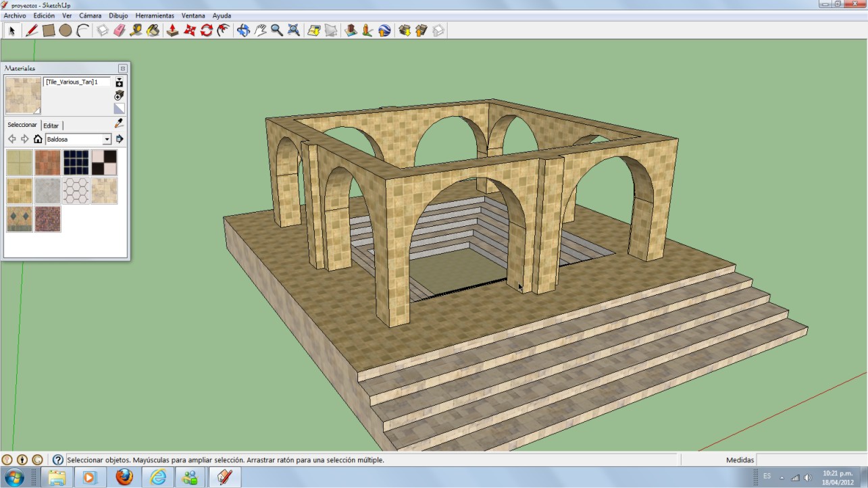Go to materials home "In Model"
868x488 pixels.
click(x=38, y=139)
